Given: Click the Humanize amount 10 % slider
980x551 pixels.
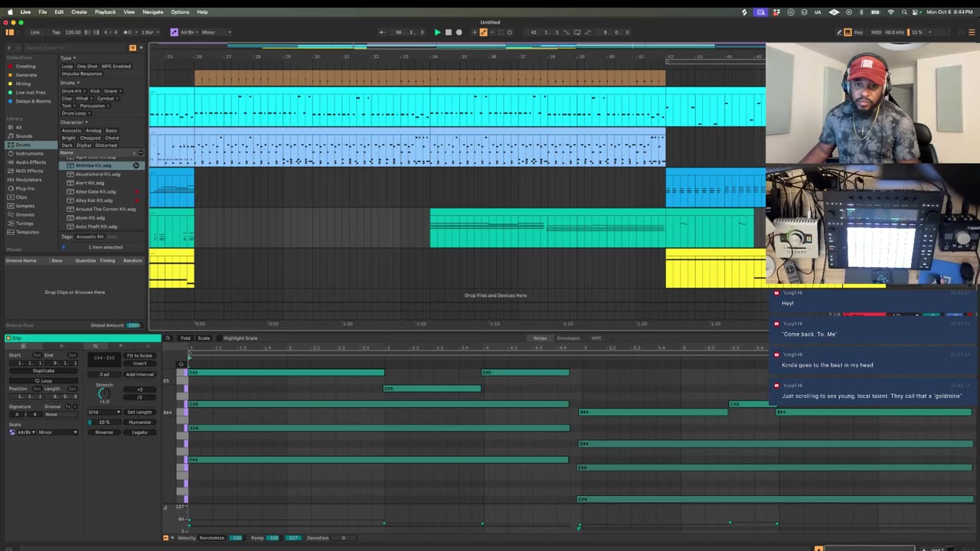Looking at the screenshot, I should [x=103, y=422].
